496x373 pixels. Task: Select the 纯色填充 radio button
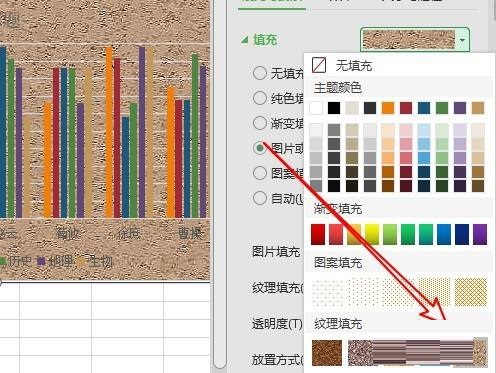[x=260, y=98]
